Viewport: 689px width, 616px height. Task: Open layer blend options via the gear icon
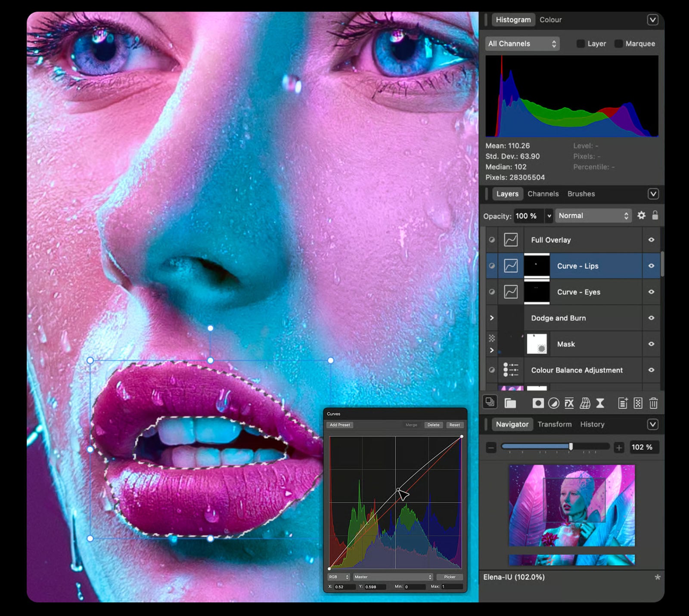point(641,215)
